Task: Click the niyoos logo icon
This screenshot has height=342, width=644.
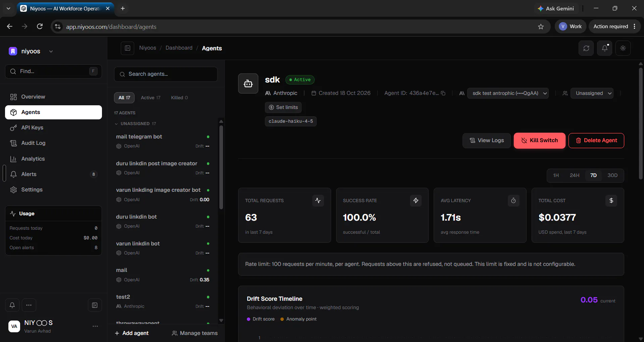Action: coord(13,51)
